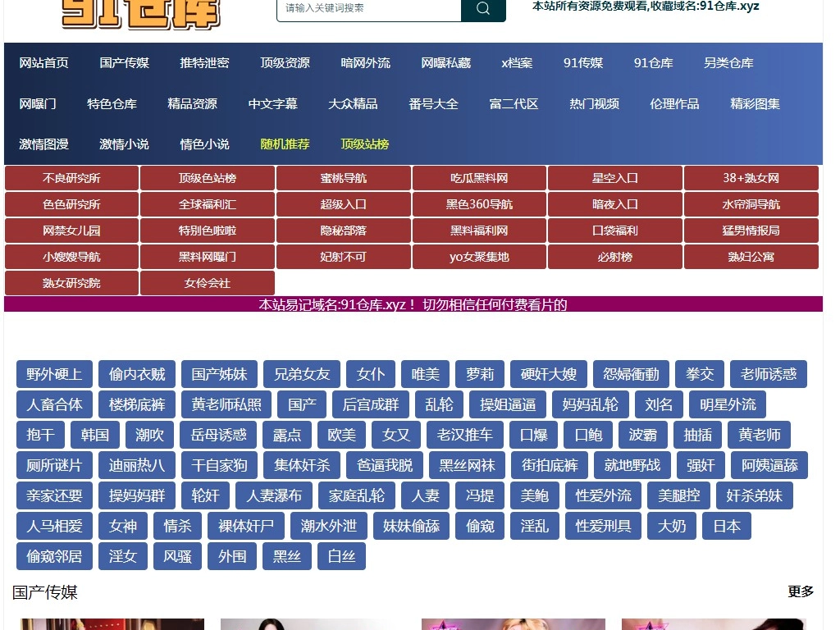Image resolution: width=840 pixels, height=630 pixels.
Task: Choose 番号大全 from the navigation
Action: click(434, 104)
